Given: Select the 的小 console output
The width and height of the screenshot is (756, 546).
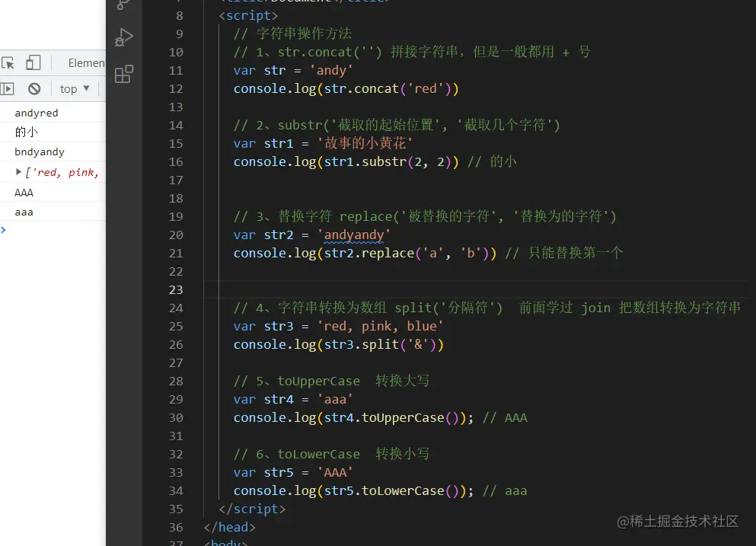Looking at the screenshot, I should [x=26, y=133].
